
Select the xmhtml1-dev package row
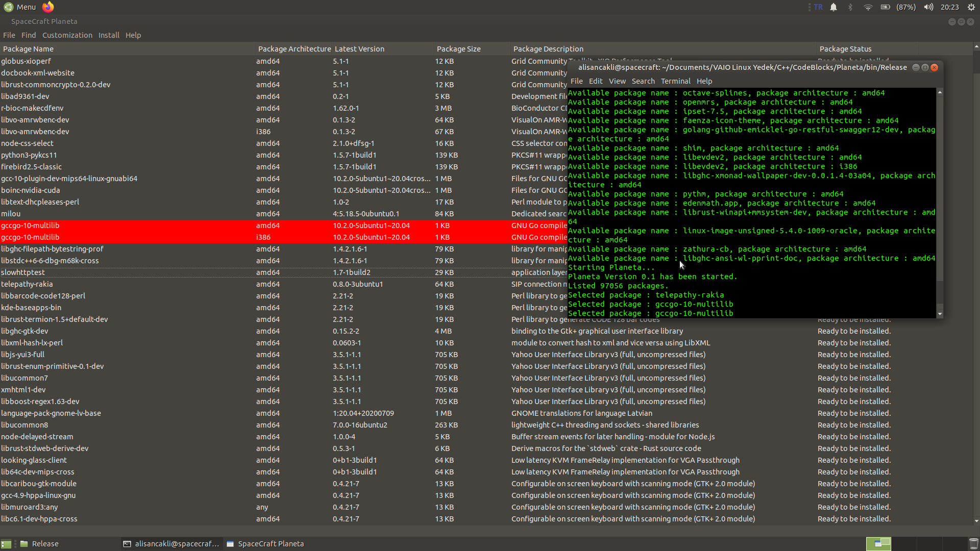pos(486,390)
